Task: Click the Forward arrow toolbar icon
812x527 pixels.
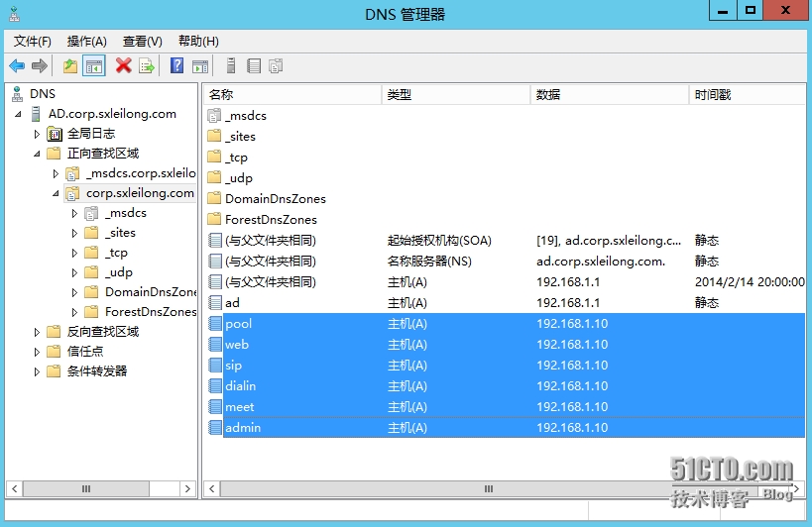Action: click(40, 65)
